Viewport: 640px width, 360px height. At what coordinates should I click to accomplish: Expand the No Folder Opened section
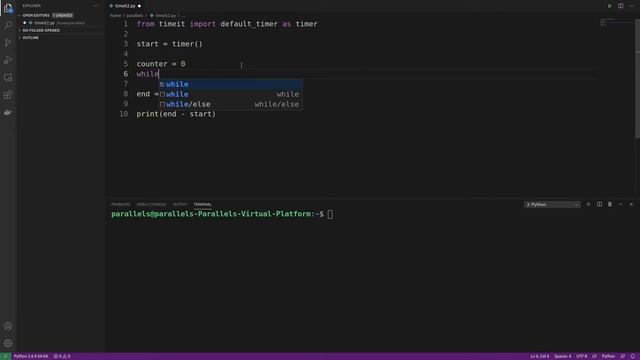[41, 30]
